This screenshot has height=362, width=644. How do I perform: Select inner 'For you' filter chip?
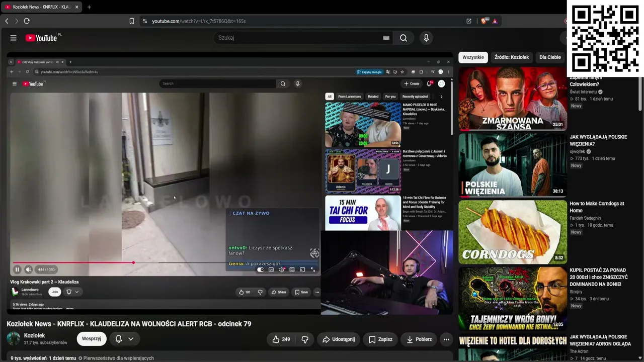[x=390, y=97]
